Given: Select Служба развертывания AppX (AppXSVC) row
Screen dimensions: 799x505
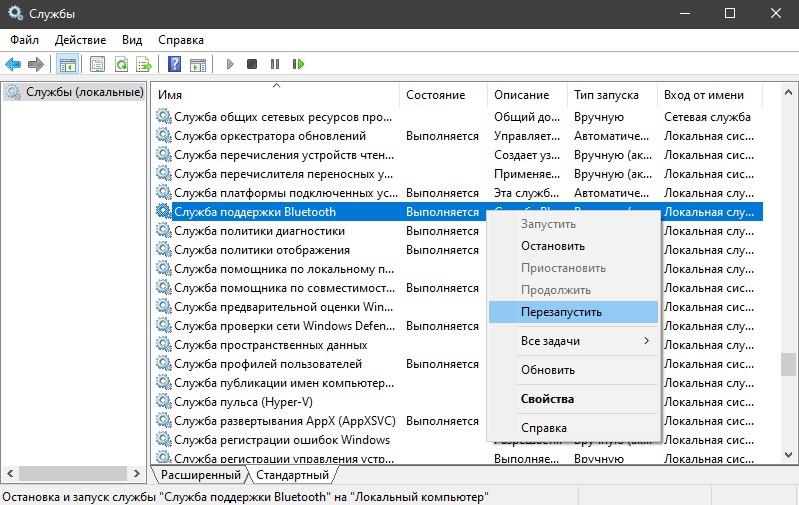Looking at the screenshot, I should (x=320, y=421).
